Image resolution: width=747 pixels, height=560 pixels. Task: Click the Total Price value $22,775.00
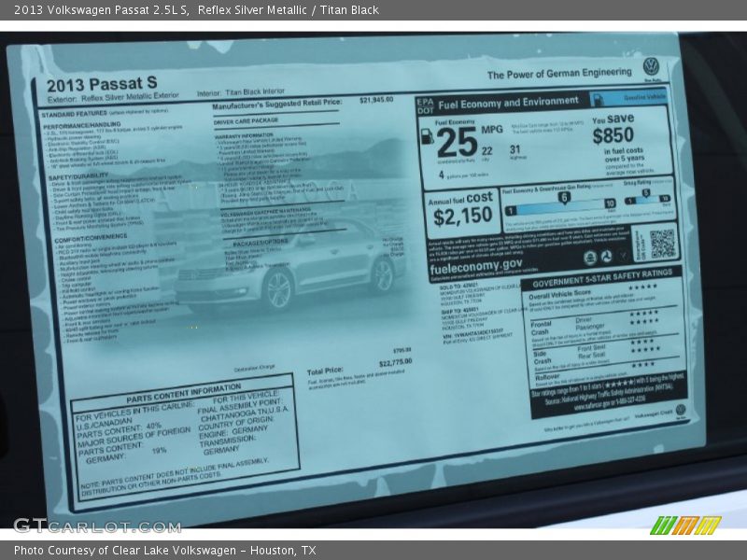(395, 363)
